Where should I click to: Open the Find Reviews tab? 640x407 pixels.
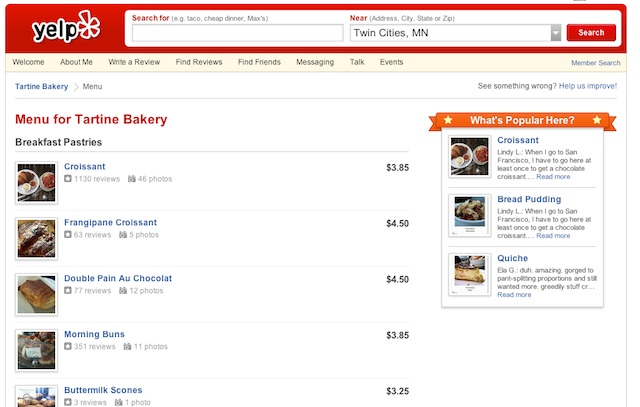pos(199,62)
